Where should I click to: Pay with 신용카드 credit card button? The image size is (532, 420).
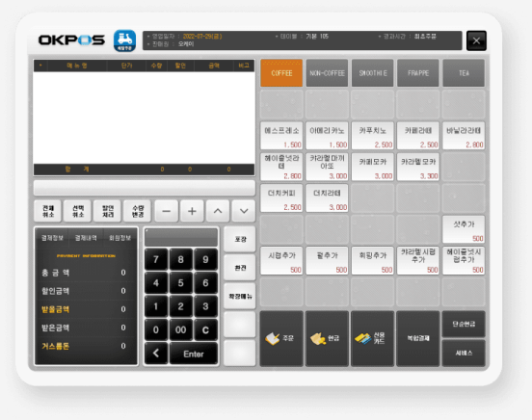[372, 338]
